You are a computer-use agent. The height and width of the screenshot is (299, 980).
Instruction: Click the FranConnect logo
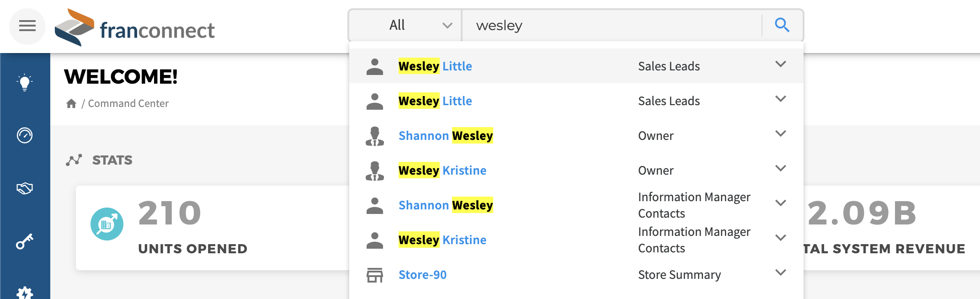[134, 27]
